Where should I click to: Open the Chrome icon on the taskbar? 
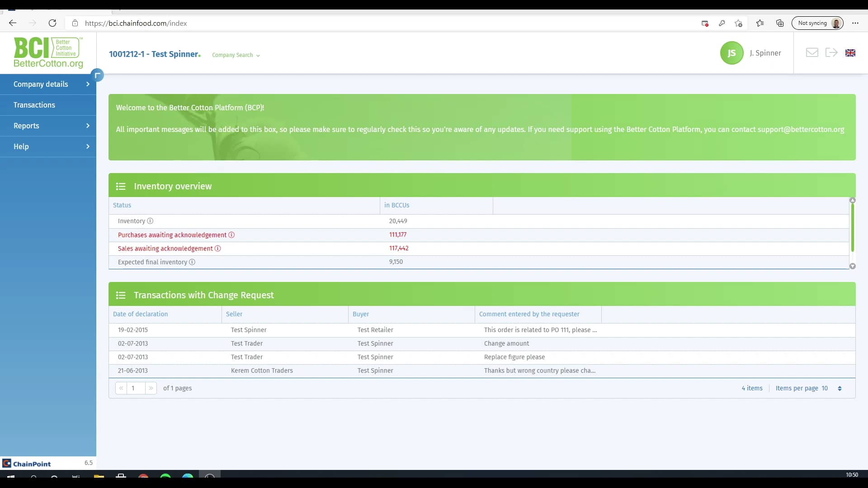(143, 477)
